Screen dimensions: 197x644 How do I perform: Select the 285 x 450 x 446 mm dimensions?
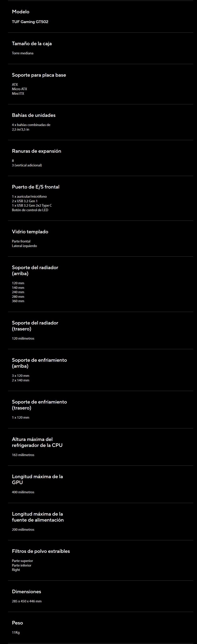[x=26, y=601]
